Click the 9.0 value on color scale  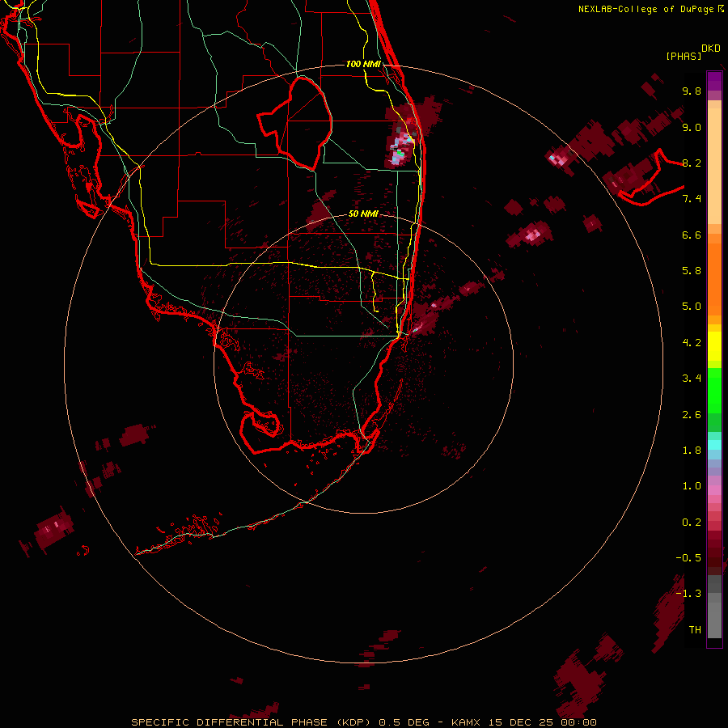(692, 127)
